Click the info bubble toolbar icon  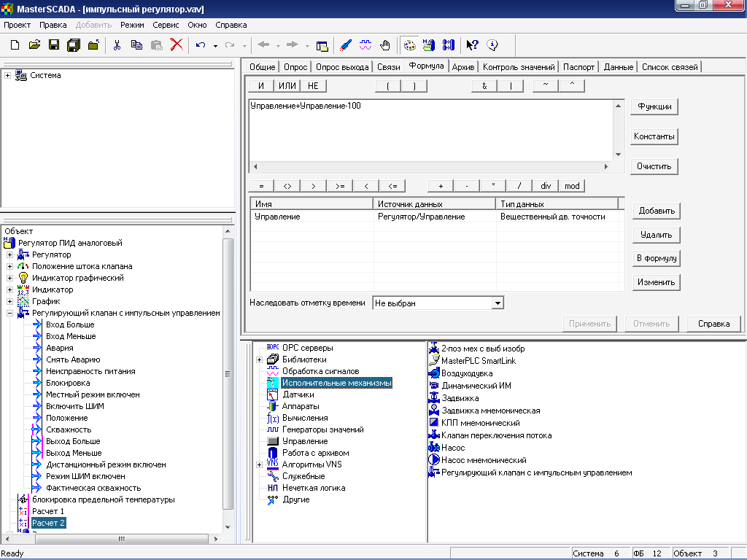tap(492, 45)
